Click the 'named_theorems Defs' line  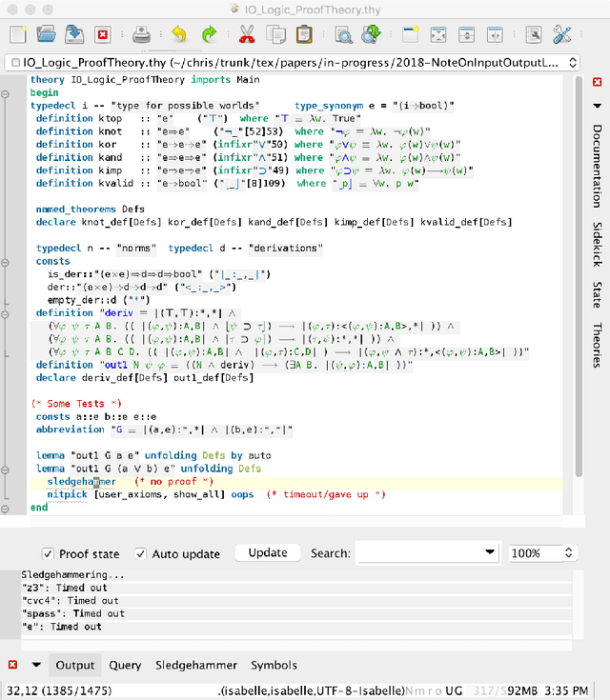pyautogui.click(x=91, y=209)
